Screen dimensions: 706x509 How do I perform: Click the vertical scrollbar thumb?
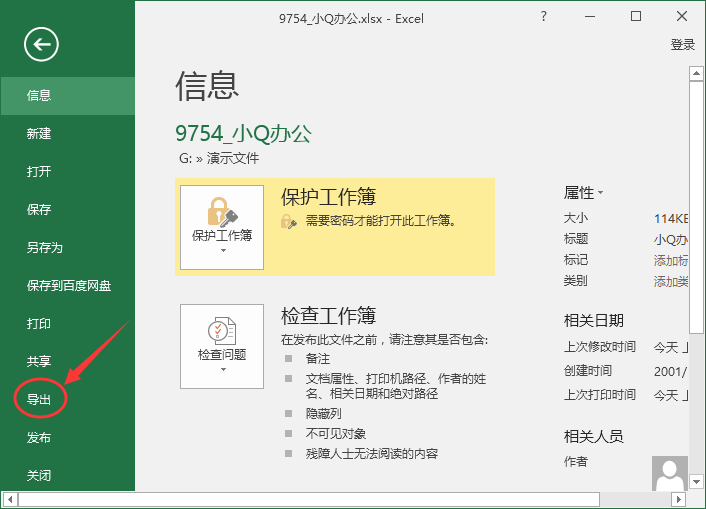[696, 207]
